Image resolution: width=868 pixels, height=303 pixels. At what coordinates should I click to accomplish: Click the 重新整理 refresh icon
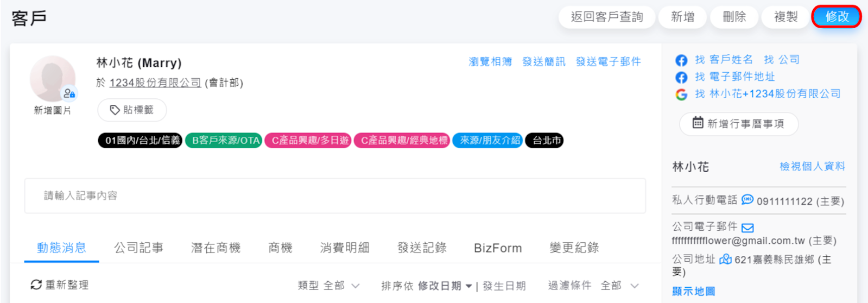point(36,285)
